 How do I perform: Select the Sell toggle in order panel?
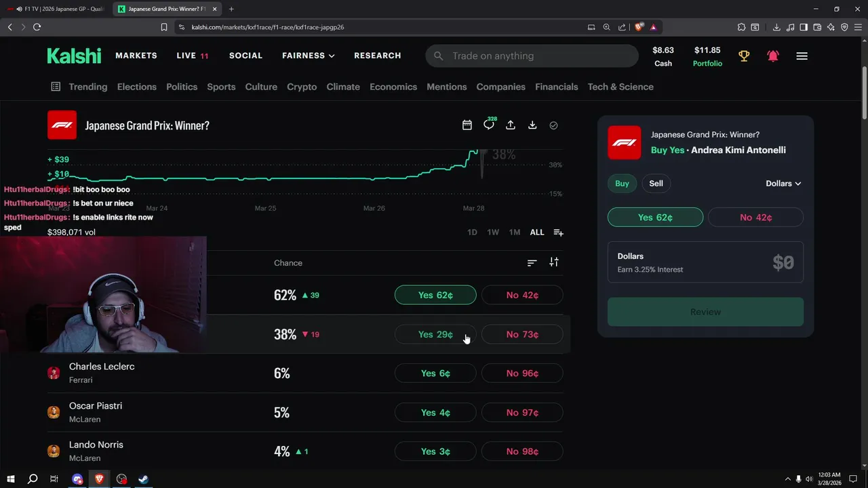pyautogui.click(x=656, y=183)
